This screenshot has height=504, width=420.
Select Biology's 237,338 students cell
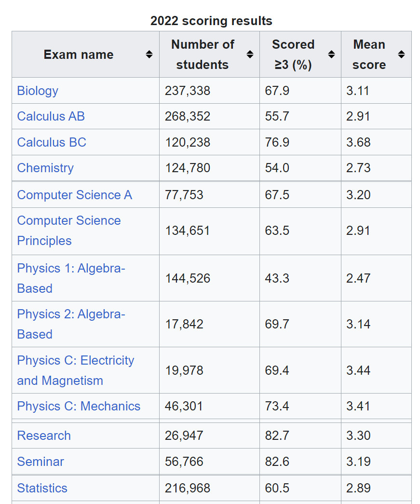pyautogui.click(x=188, y=91)
